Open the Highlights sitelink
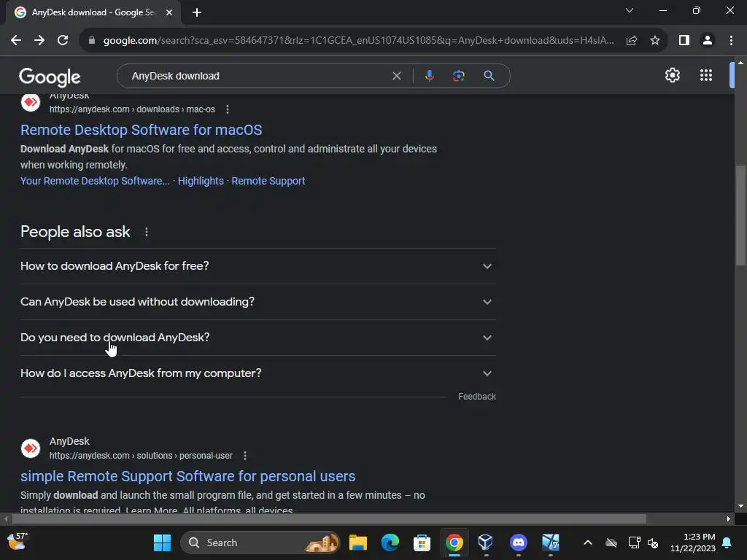This screenshot has width=747, height=560. pos(201,181)
